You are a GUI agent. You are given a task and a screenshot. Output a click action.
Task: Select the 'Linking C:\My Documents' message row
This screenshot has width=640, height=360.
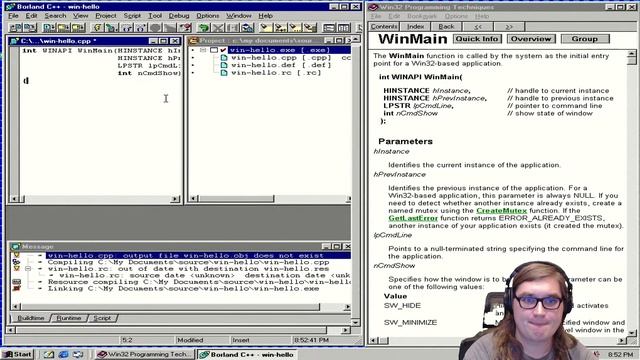(183, 289)
